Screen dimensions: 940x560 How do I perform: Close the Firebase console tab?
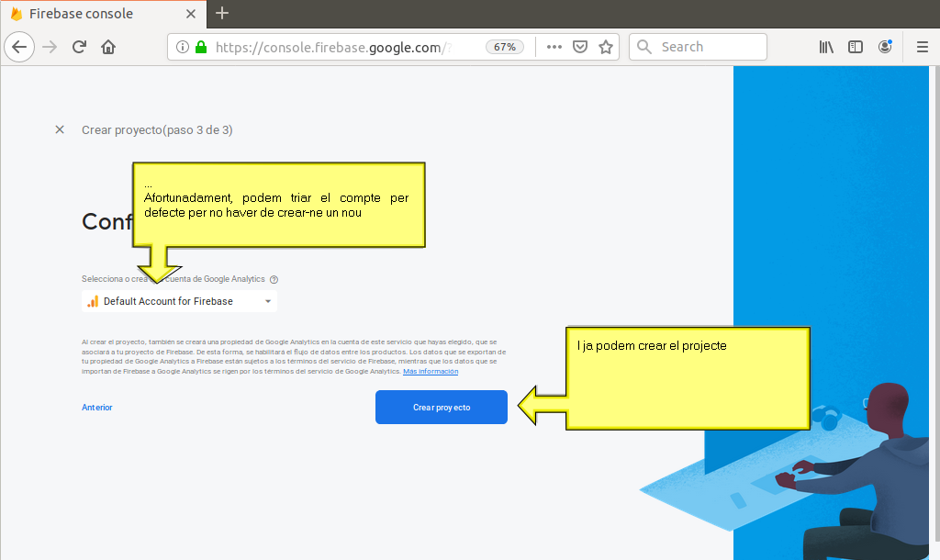pyautogui.click(x=191, y=14)
